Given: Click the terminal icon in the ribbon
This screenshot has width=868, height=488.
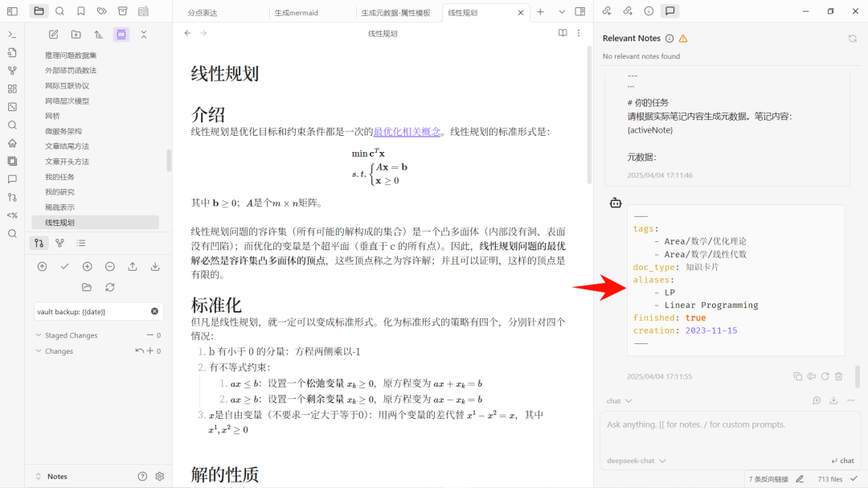Looking at the screenshot, I should pos(12,35).
